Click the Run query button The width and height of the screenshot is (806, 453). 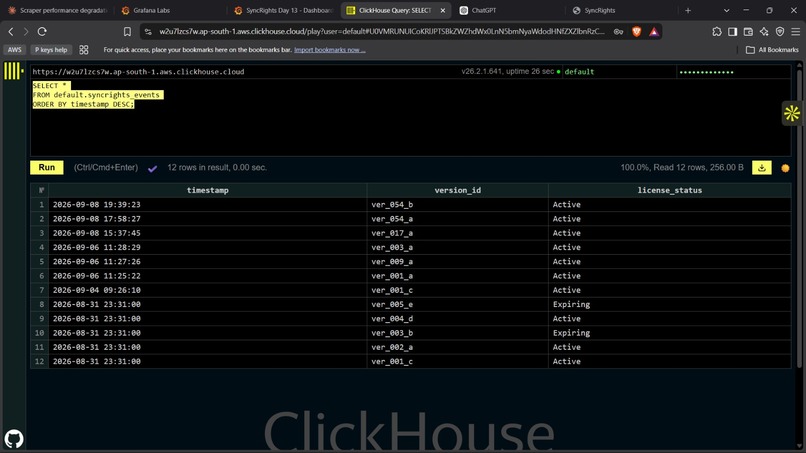(47, 168)
